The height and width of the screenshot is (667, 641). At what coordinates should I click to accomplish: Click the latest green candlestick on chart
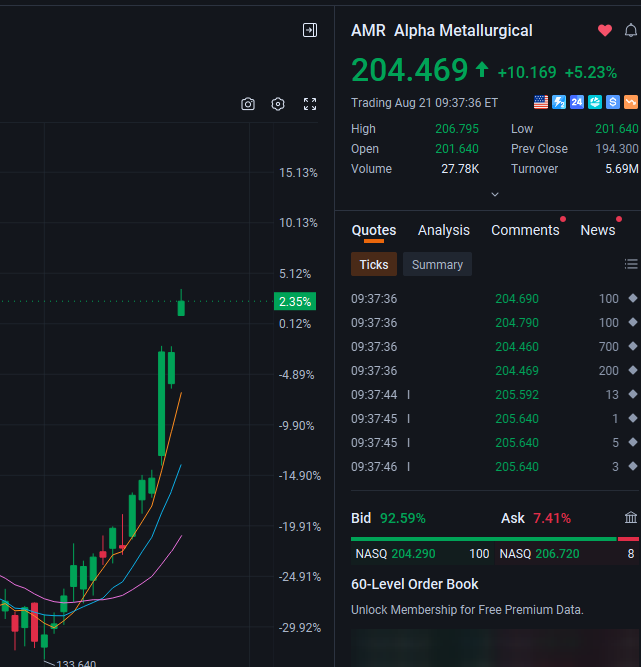[181, 303]
